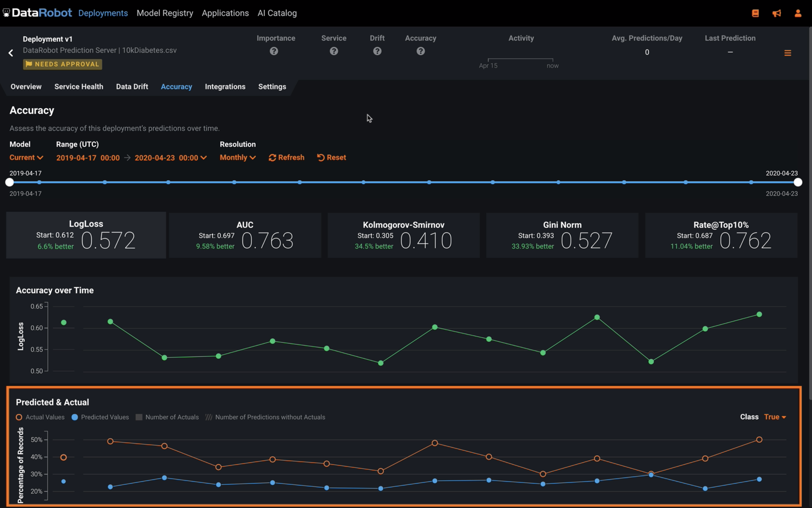Drag the timeline start date marker
The width and height of the screenshot is (812, 508).
point(9,182)
